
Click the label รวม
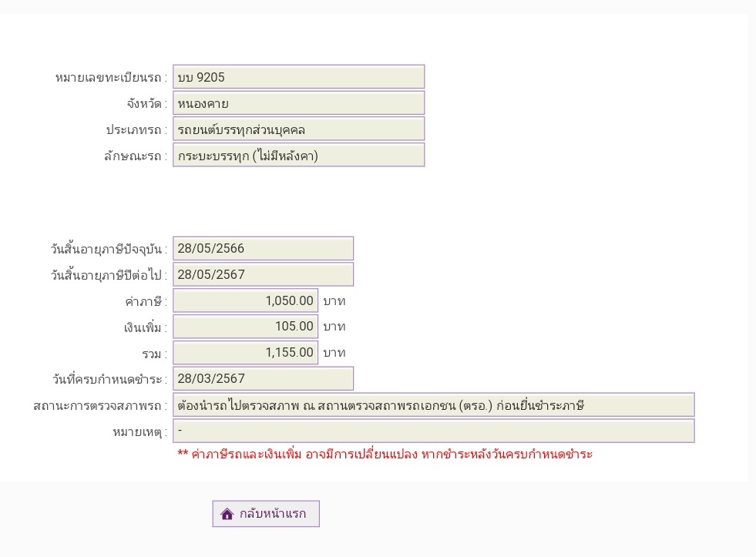pos(154,354)
